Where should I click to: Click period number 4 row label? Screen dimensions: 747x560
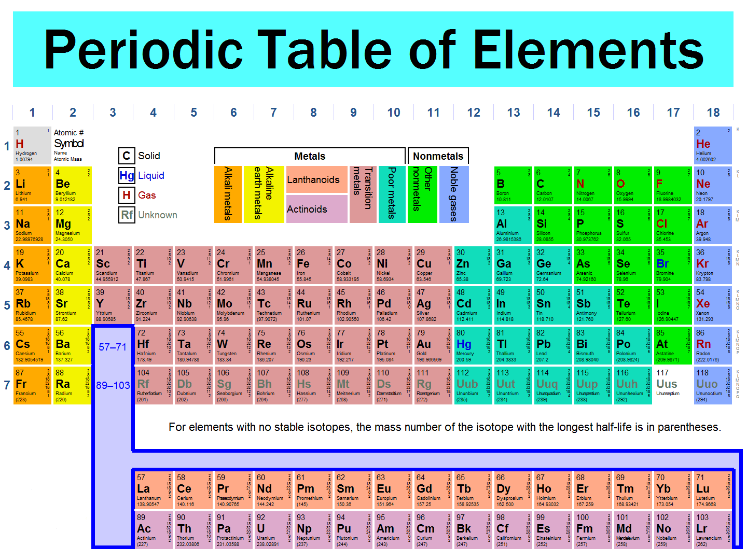[7, 265]
